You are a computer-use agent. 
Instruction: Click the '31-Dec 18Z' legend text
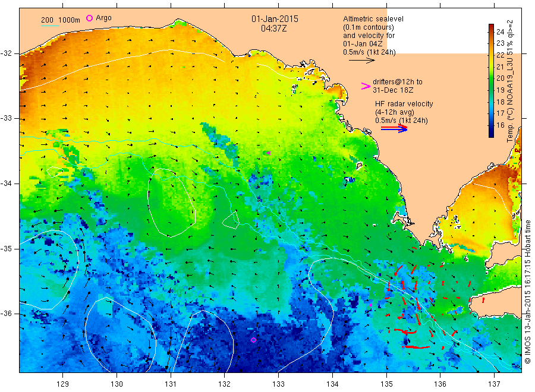[x=393, y=90]
